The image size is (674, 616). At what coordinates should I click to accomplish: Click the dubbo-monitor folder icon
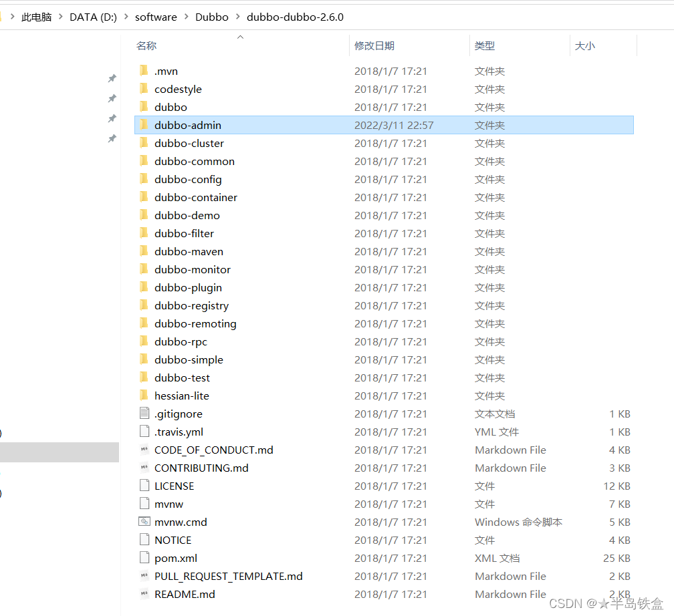pos(144,269)
